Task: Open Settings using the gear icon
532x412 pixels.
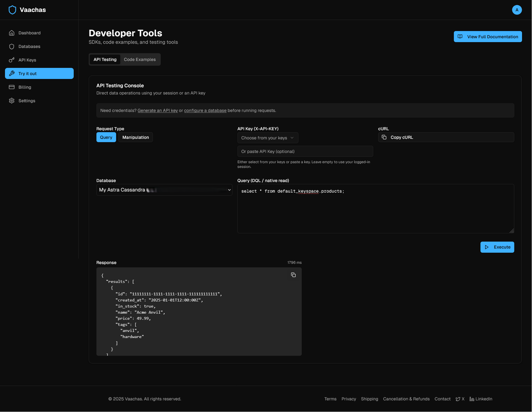Action: pyautogui.click(x=12, y=101)
